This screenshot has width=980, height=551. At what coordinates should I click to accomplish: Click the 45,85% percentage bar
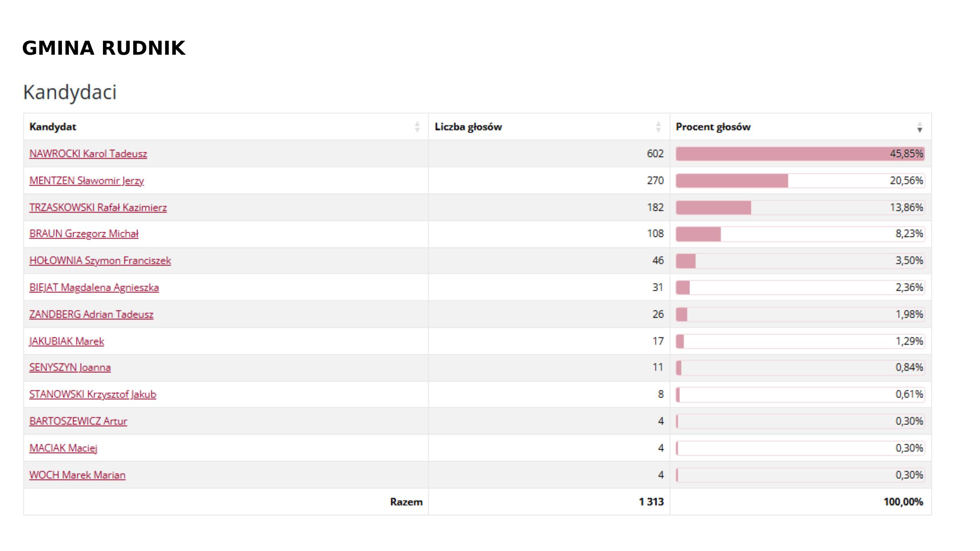click(800, 154)
